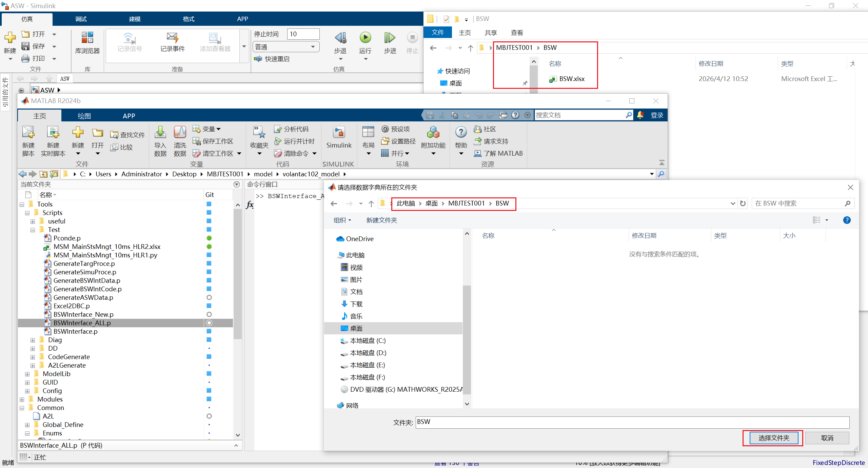This screenshot has height=468, width=868.
Task: Click 新建文件夹 in the folder dialog
Action: coord(381,220)
